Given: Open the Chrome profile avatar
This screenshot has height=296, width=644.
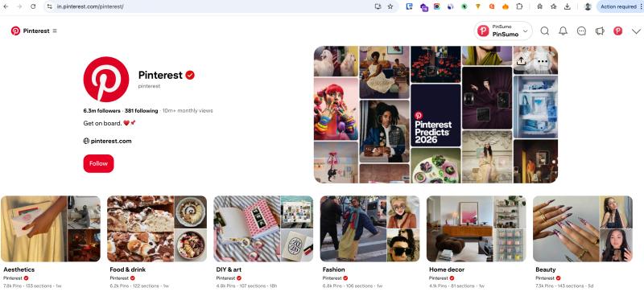Looking at the screenshot, I should tap(588, 6).
